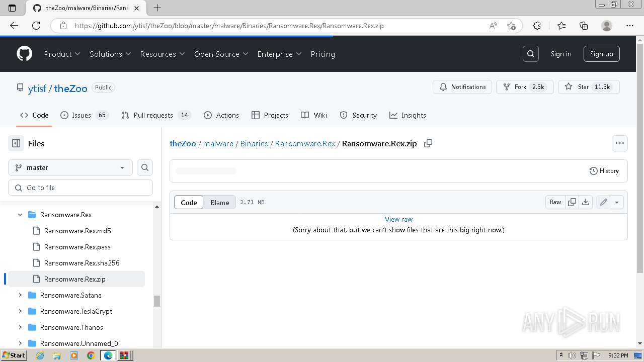Open the Security tab
This screenshot has width=644, height=362.
click(x=358, y=115)
